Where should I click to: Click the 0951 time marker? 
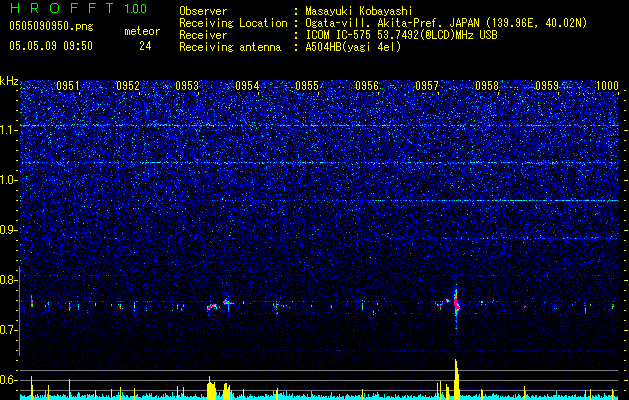click(68, 86)
